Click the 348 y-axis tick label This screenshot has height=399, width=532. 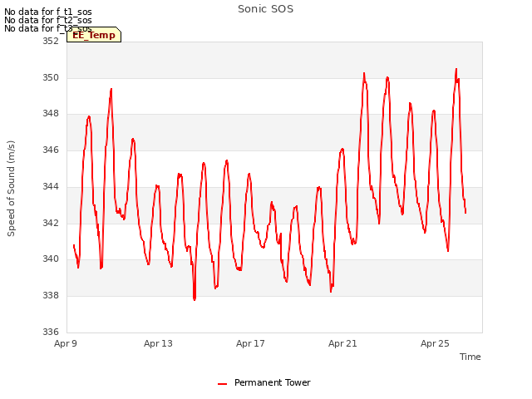(x=51, y=114)
